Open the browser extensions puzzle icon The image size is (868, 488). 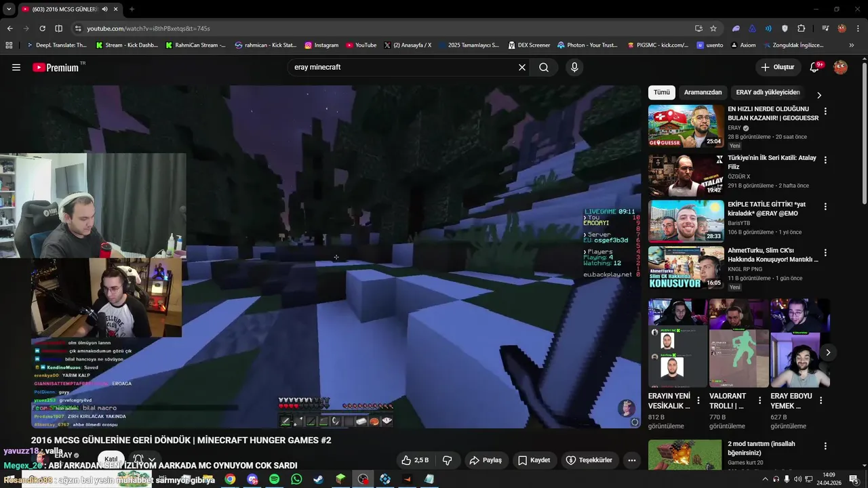pos(802,28)
